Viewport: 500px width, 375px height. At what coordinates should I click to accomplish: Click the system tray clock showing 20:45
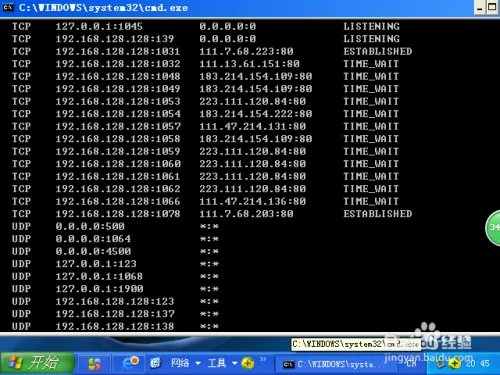click(478, 364)
